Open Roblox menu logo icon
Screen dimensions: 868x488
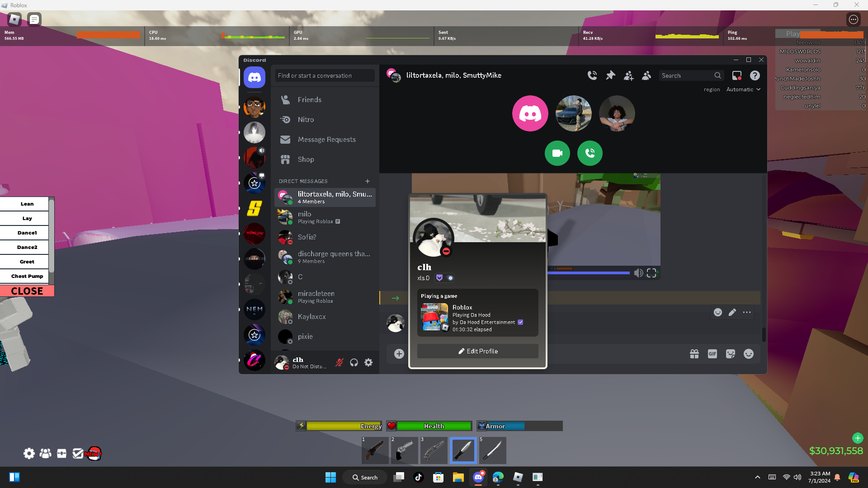point(14,19)
